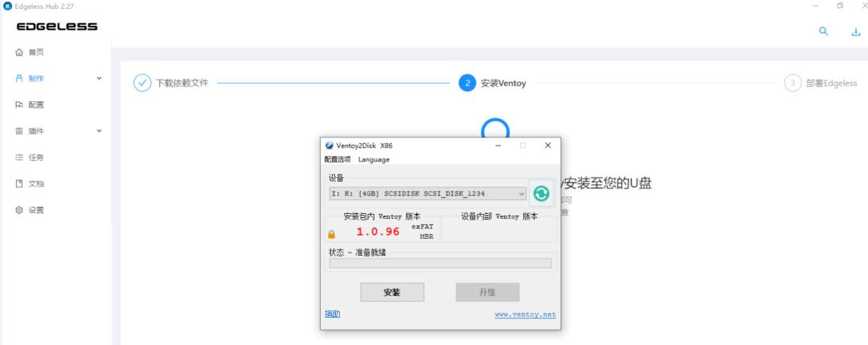Open the search icon in Edgeless Hub

[823, 31]
